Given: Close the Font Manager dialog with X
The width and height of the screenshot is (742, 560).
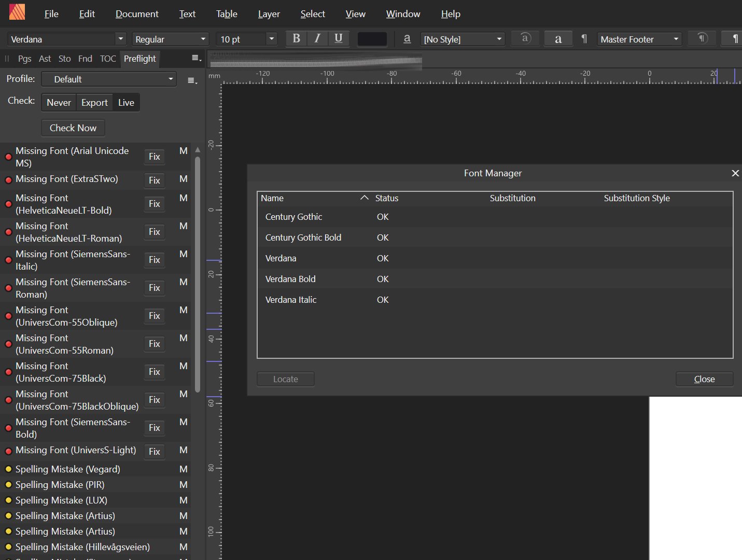Looking at the screenshot, I should point(735,173).
